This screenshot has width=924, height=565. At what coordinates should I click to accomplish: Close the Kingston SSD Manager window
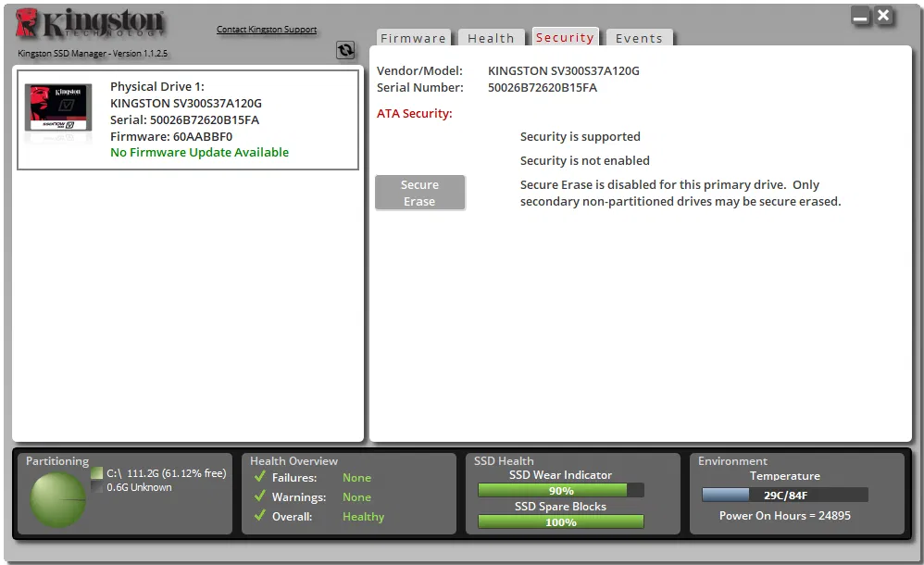coord(883,16)
